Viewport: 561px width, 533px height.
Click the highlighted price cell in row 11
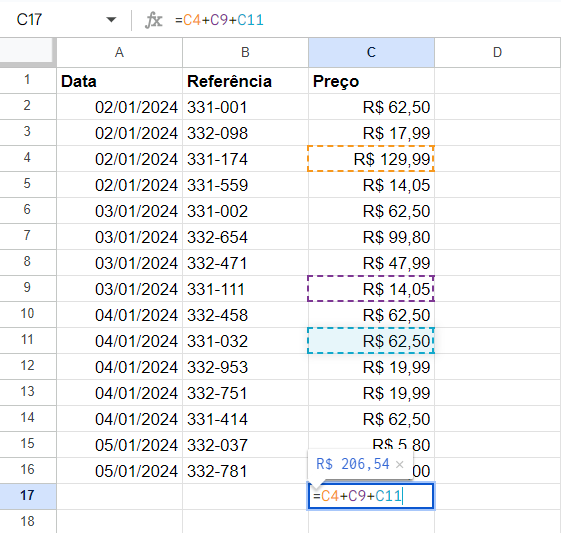371,341
